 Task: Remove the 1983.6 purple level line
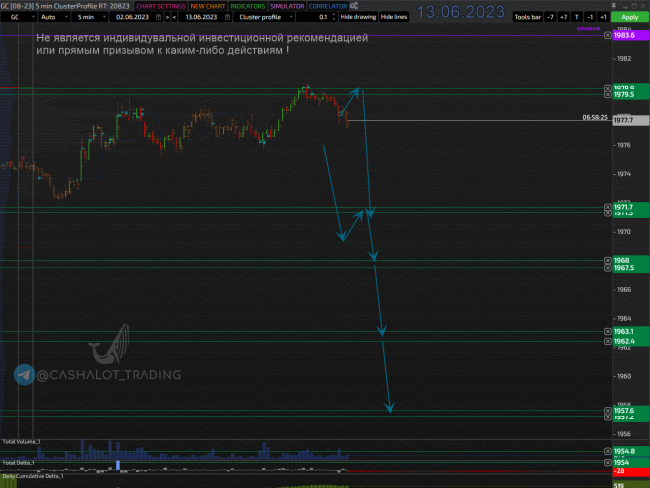pos(607,35)
